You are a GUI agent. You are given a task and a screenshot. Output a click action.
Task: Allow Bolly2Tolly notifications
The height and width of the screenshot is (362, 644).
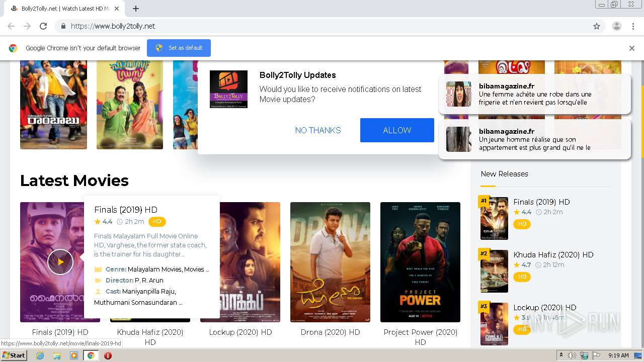397,130
